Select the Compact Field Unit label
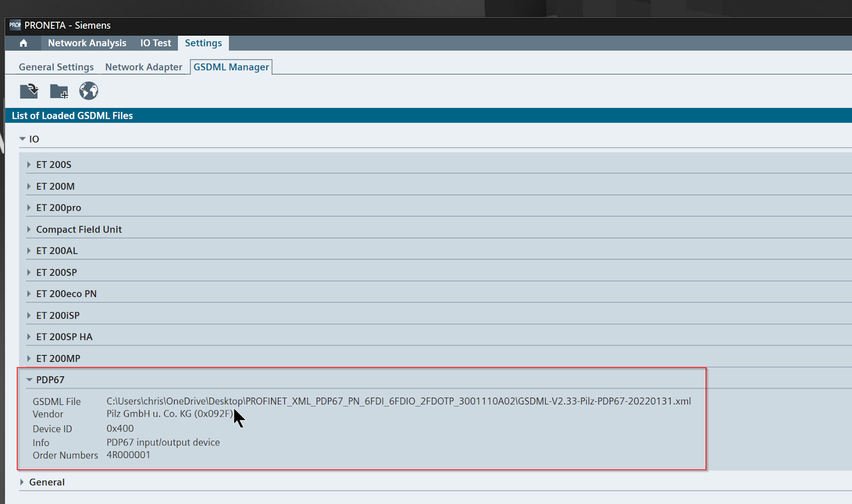Viewport: 852px width, 504px height. pyautogui.click(x=79, y=229)
